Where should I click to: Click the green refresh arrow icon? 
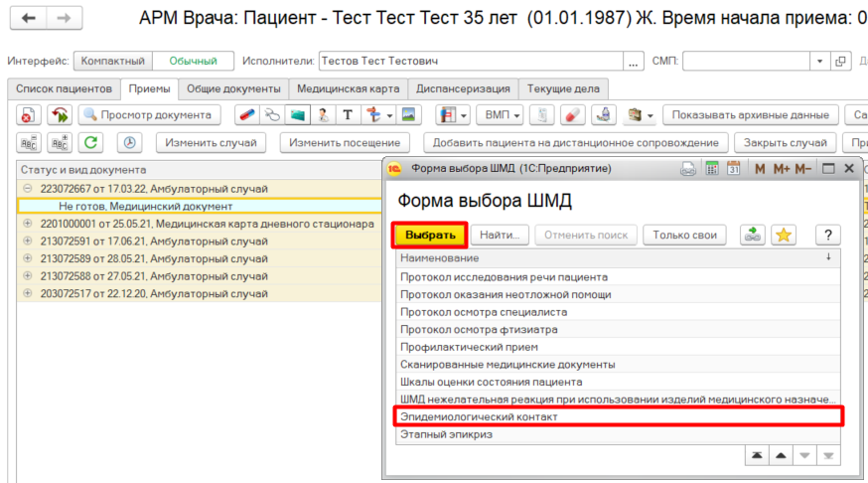91,142
